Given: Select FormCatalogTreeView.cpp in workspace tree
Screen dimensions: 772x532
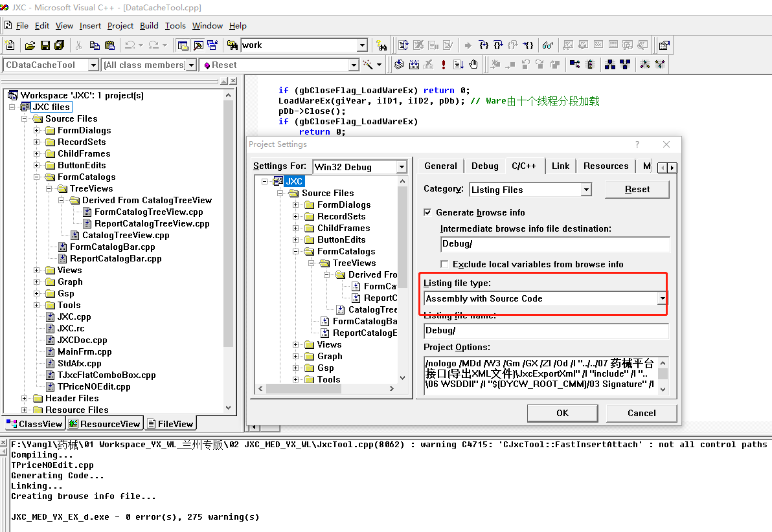Looking at the screenshot, I should 148,212.
